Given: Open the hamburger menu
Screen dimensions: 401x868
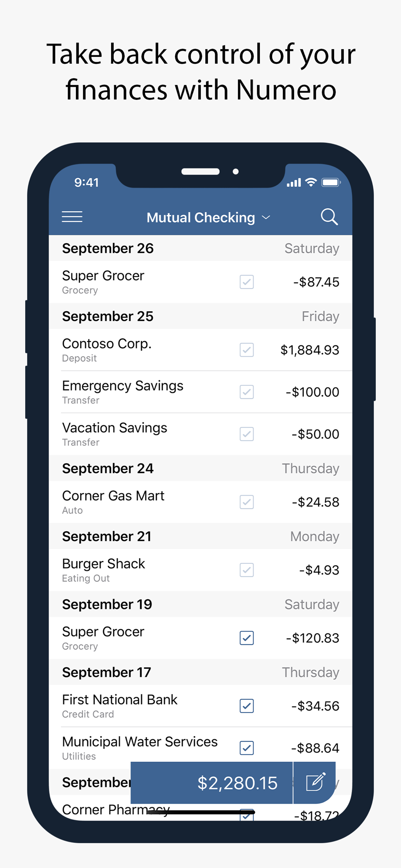Looking at the screenshot, I should point(72,217).
